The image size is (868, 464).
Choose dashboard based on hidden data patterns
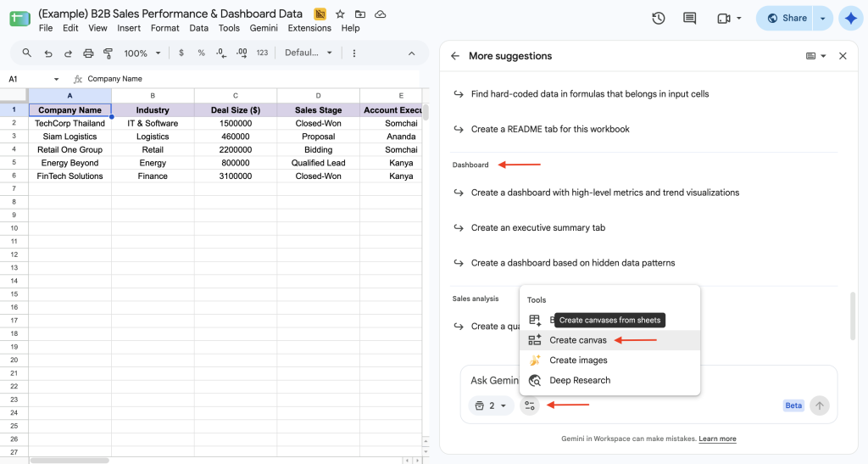coord(573,263)
